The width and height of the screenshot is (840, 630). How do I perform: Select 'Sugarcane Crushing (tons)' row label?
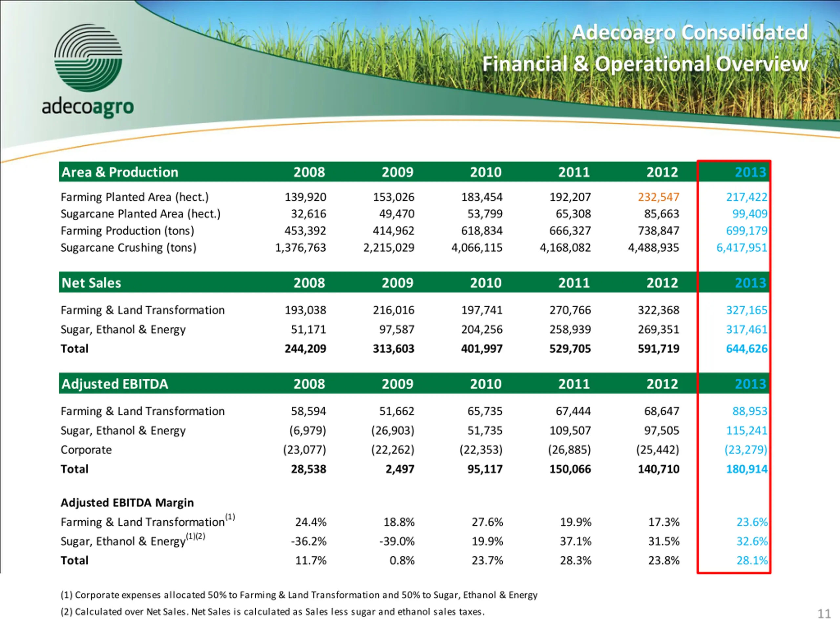point(128,248)
